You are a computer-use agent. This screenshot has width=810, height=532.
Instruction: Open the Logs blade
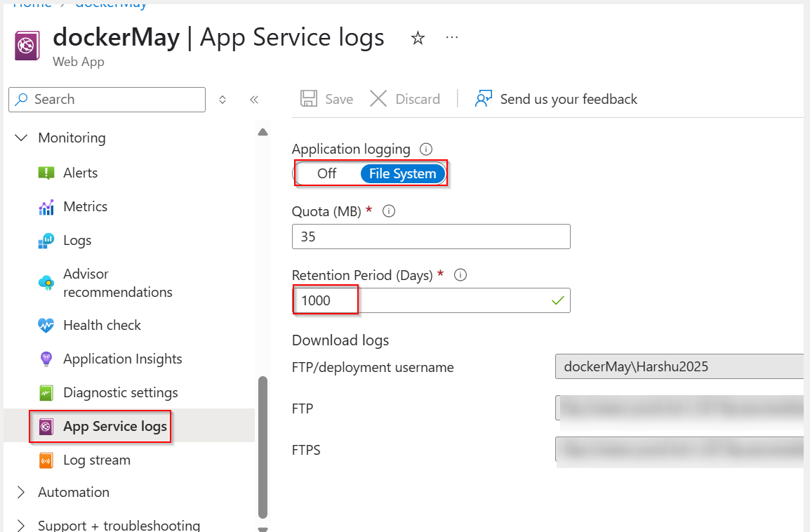77,240
